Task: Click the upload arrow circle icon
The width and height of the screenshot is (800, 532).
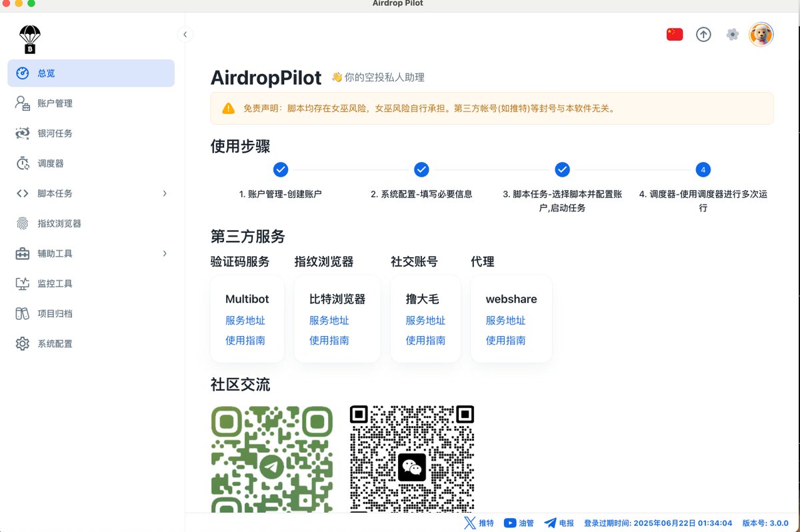Action: coord(703,35)
